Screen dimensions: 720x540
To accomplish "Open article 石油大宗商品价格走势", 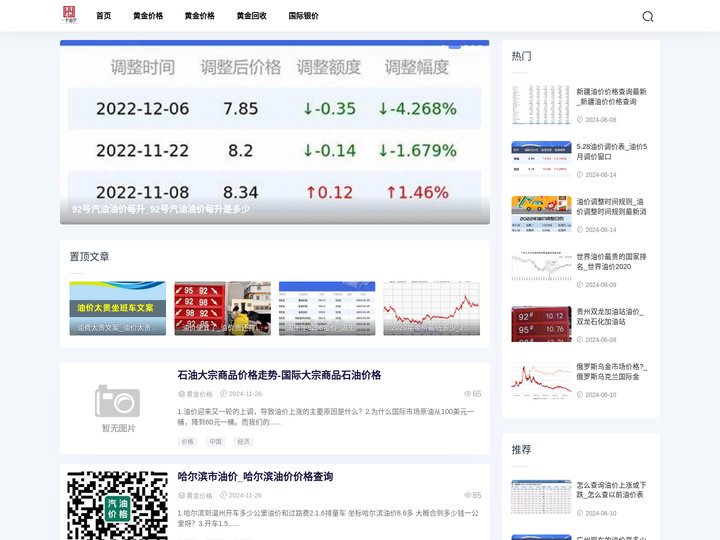I will click(279, 375).
